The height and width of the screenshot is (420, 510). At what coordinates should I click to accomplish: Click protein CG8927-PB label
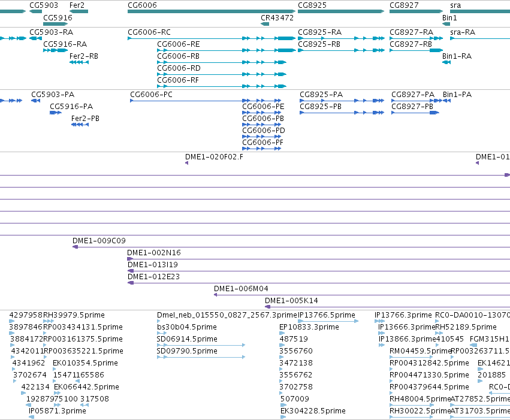412,107
